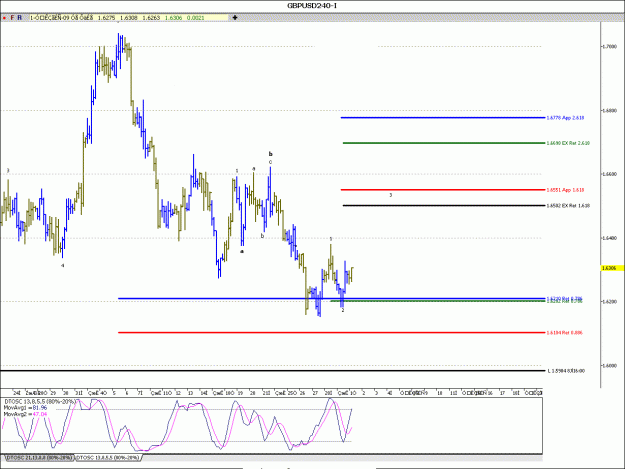Click the blue R toolbar icon
Viewport: 625px width, 469px height.
(20, 18)
